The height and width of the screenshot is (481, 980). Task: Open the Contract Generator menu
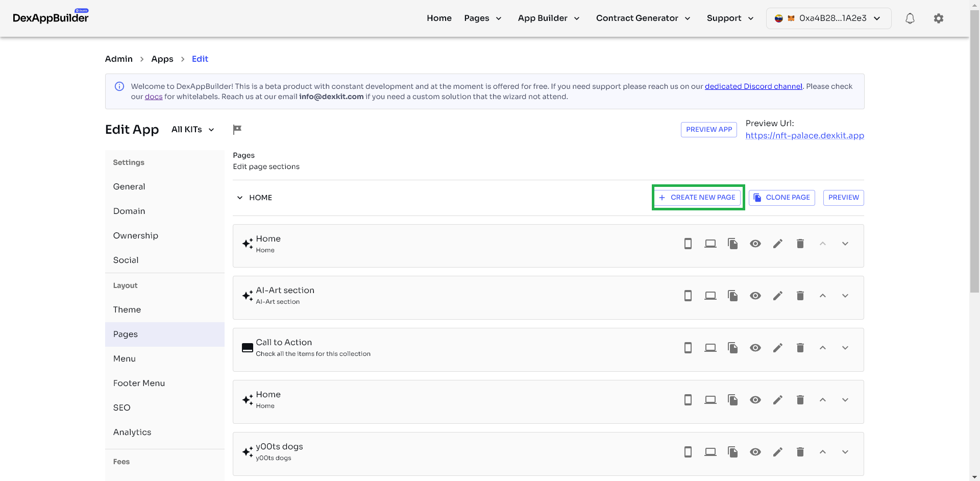tap(643, 18)
